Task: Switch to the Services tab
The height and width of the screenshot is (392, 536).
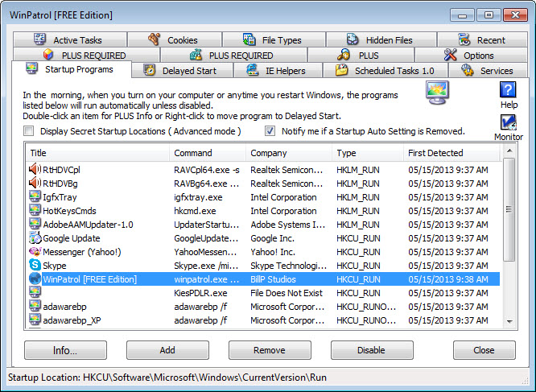Action: [488, 70]
